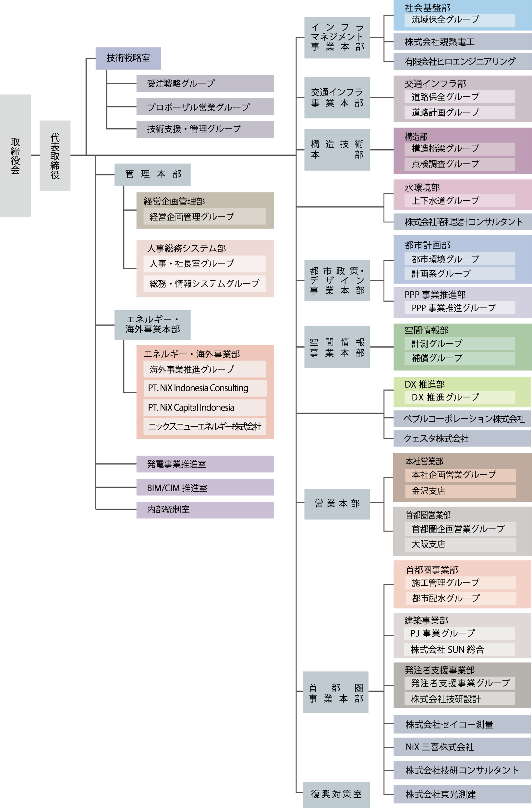This screenshot has width=532, height=808.
Task: Select 営業本部 box
Action: pyautogui.click(x=337, y=504)
